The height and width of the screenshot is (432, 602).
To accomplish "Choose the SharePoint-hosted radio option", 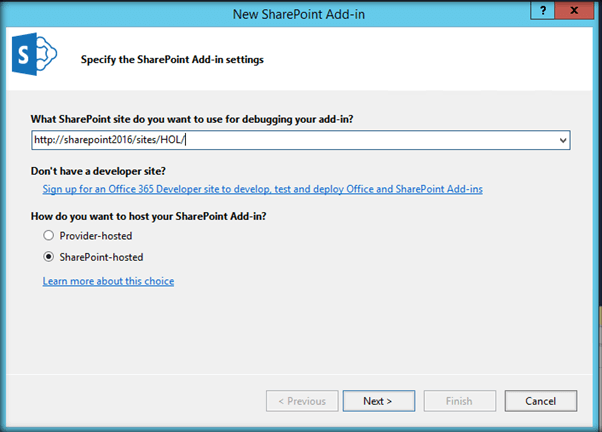I will pyautogui.click(x=48, y=256).
